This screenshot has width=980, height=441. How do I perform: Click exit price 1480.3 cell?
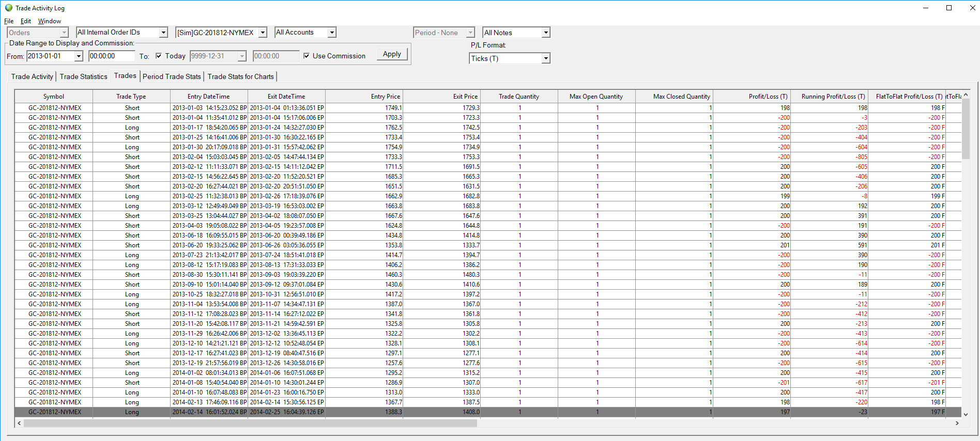[x=441, y=275]
